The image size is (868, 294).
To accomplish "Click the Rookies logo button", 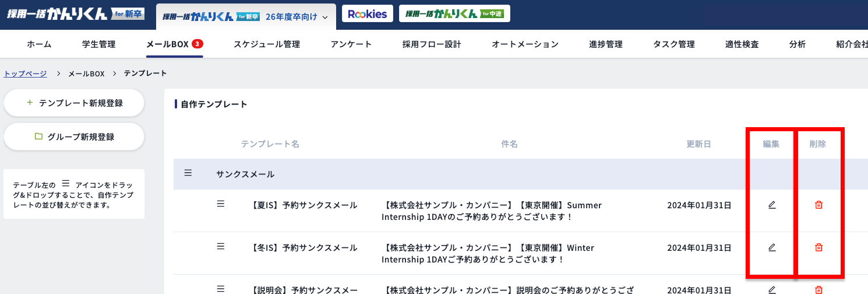I will pyautogui.click(x=367, y=14).
